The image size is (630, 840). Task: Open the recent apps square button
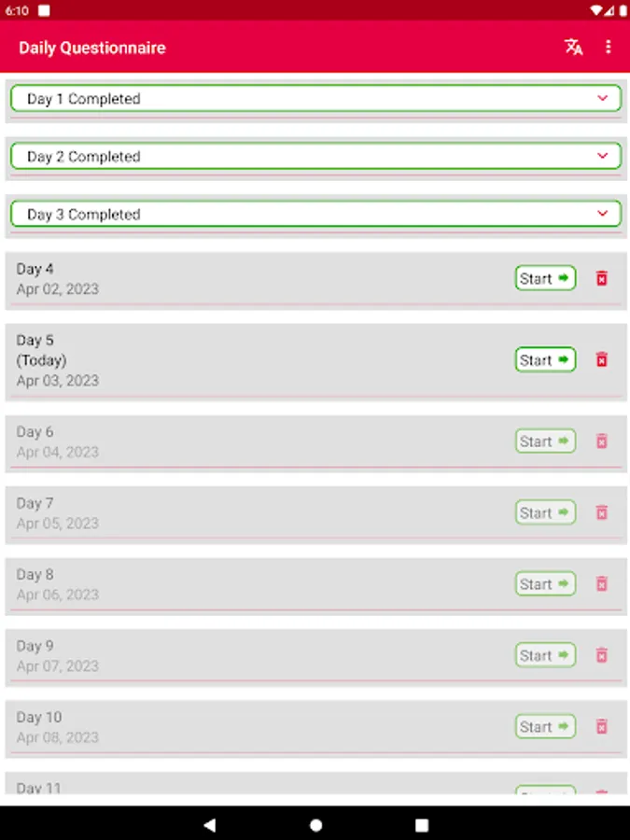421,824
